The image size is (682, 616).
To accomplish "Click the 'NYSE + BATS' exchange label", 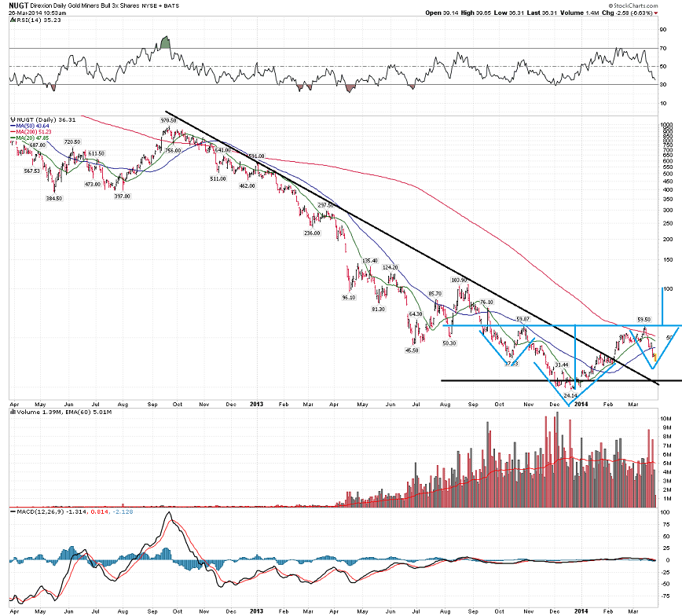I will click(160, 6).
